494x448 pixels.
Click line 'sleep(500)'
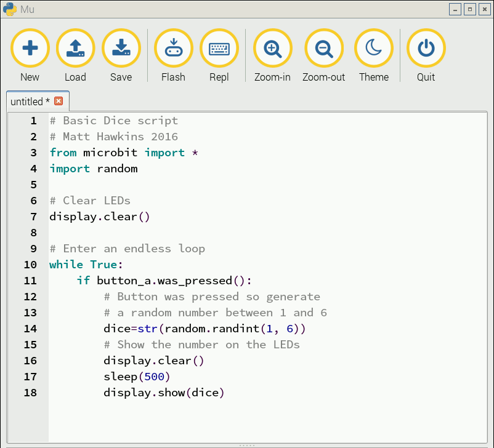[x=137, y=377]
